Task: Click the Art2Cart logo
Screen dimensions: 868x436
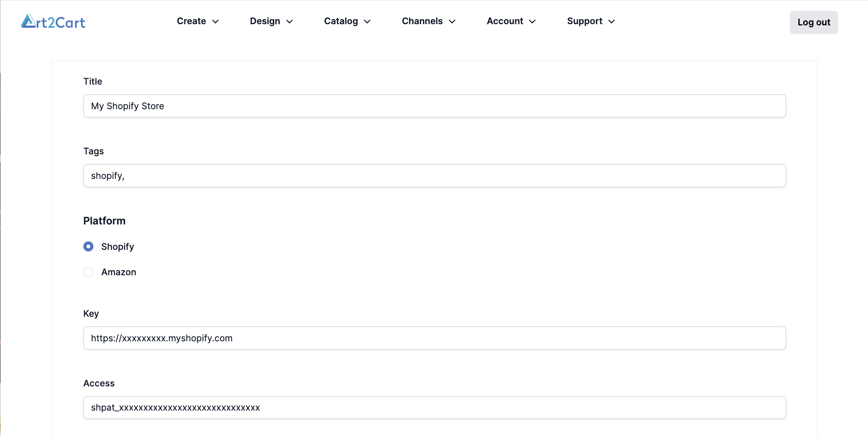Action: (53, 22)
